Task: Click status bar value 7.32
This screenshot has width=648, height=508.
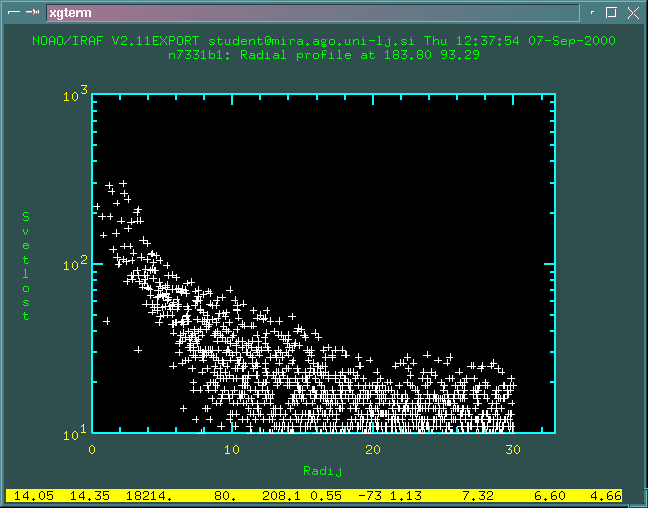Action: 478,496
